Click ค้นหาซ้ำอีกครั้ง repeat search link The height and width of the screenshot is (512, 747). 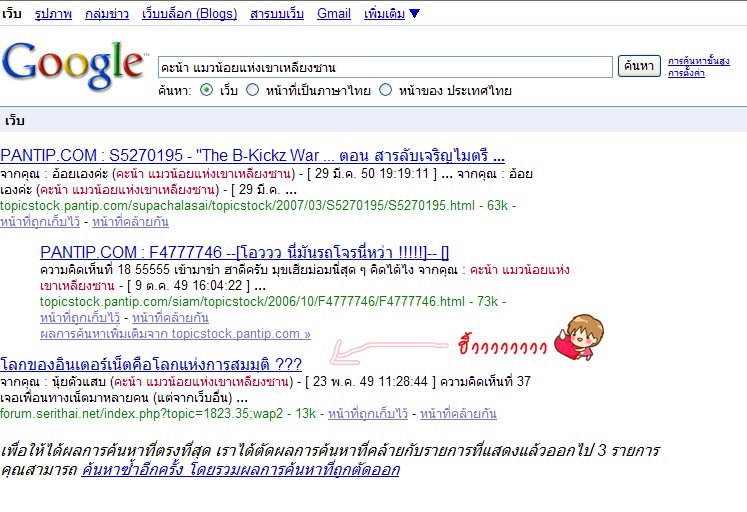click(x=241, y=470)
